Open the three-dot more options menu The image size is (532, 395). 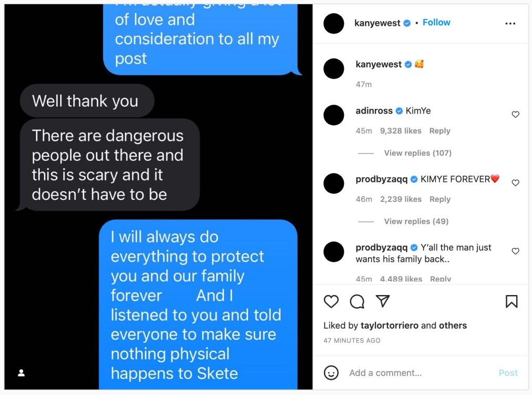510,24
